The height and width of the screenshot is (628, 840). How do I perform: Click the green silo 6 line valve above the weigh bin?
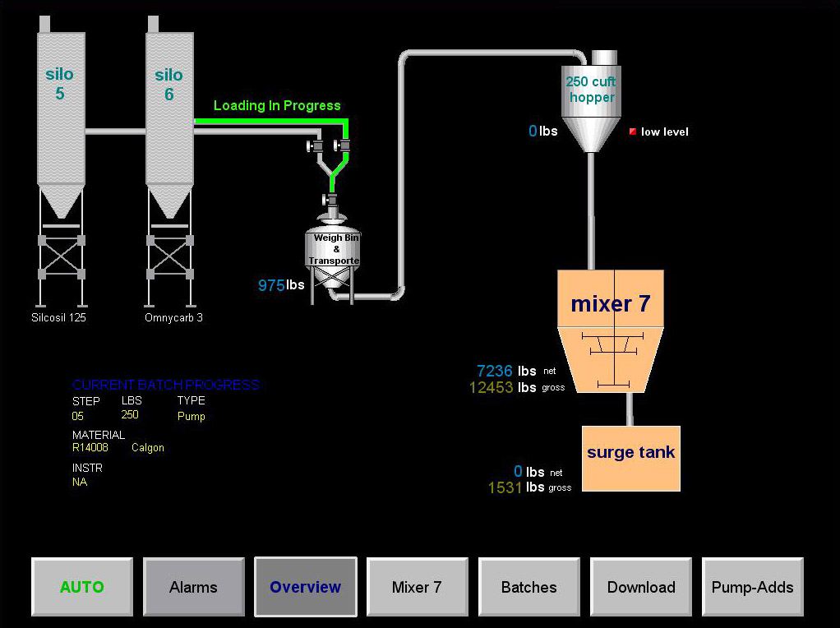click(342, 145)
